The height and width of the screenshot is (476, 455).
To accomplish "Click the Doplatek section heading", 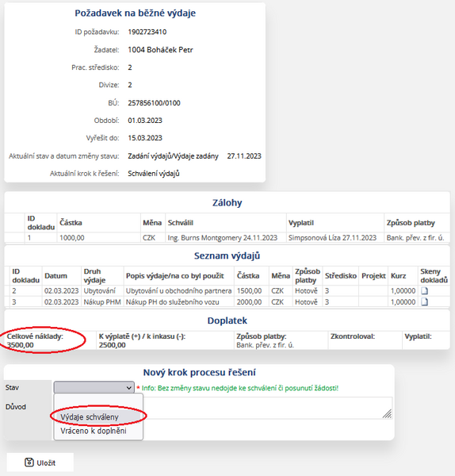I will [227, 321].
